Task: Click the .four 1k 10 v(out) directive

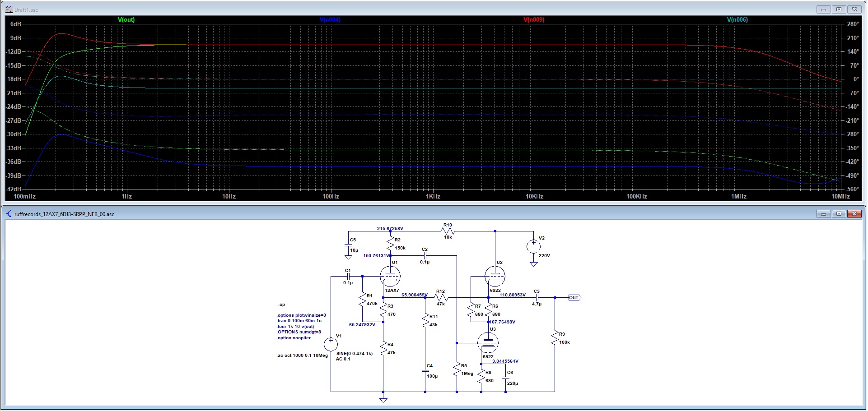Action: click(295, 327)
